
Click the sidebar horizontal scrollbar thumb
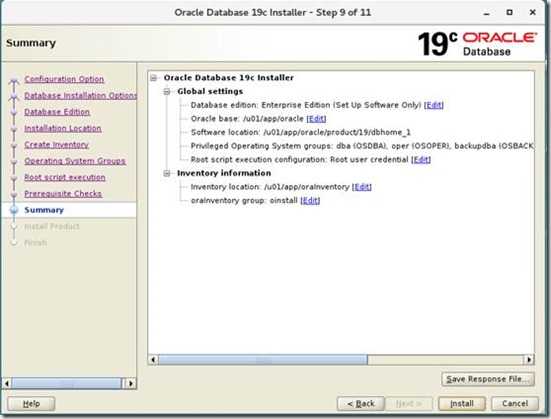(x=66, y=383)
